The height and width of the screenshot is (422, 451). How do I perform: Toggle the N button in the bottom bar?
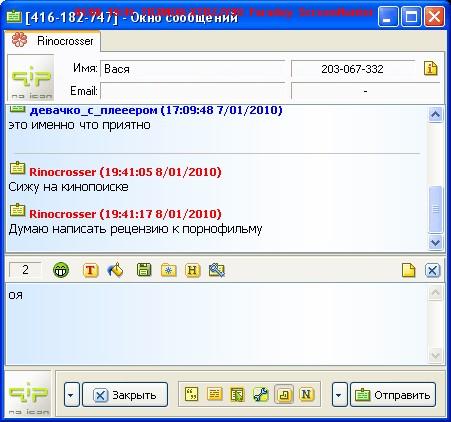point(306,394)
